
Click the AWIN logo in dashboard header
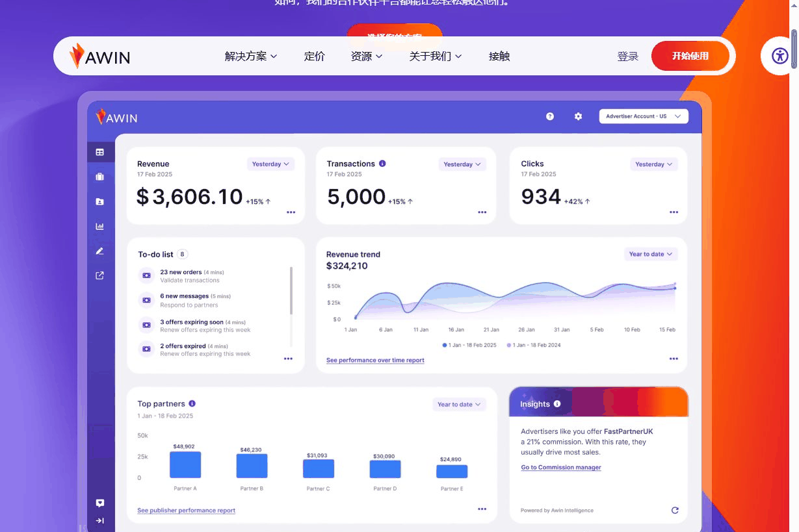coord(117,117)
